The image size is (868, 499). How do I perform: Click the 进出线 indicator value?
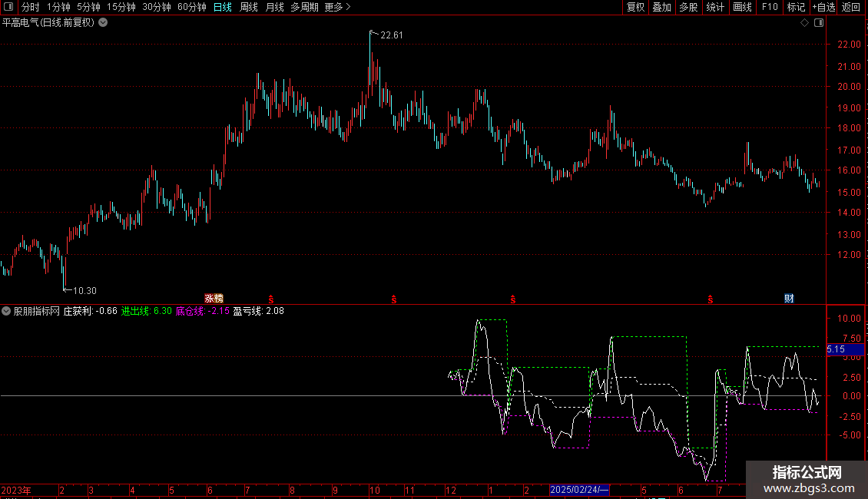(147, 311)
